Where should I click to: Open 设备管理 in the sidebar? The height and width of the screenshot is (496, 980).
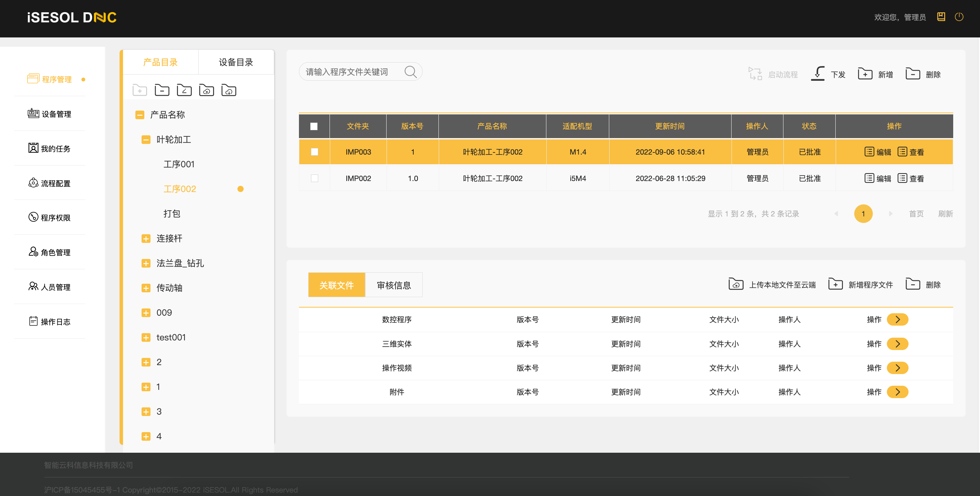(x=49, y=114)
